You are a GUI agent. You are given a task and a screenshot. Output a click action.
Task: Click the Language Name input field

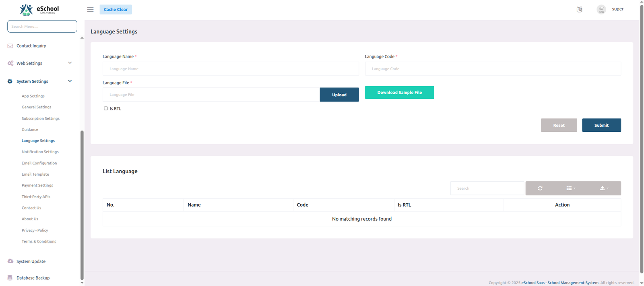point(230,69)
